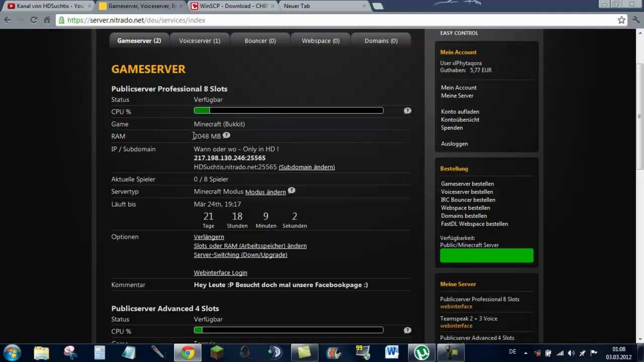The height and width of the screenshot is (362, 644).
Task: Click server IP 217.198.130.246:25565
Action: click(x=229, y=158)
